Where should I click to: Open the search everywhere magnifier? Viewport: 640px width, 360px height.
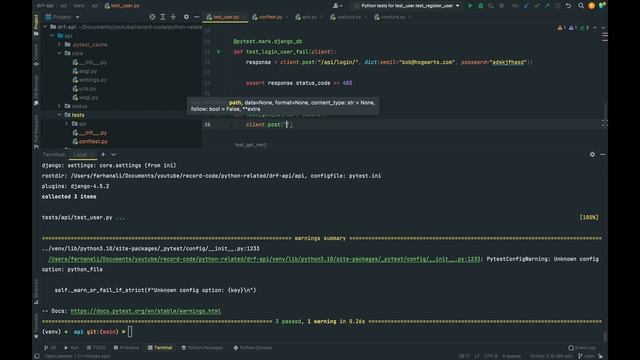coord(581,6)
